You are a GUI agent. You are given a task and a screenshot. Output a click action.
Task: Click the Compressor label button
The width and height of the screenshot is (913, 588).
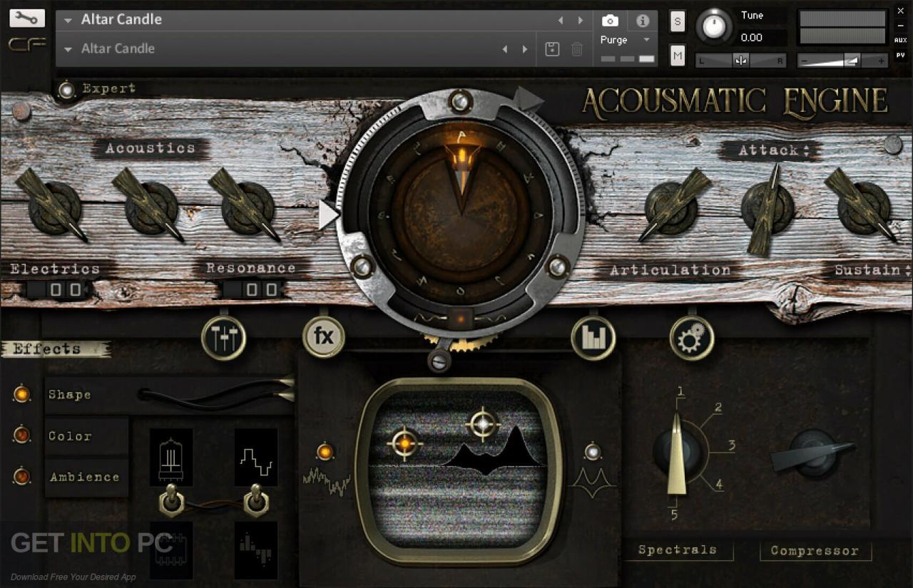pos(815,550)
